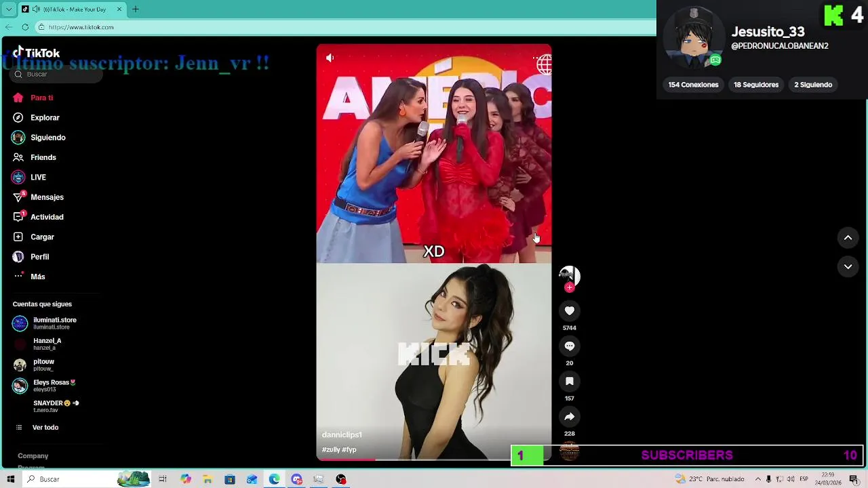Click the #zully #fyp hashtags caption
This screenshot has width=868, height=488.
click(339, 450)
